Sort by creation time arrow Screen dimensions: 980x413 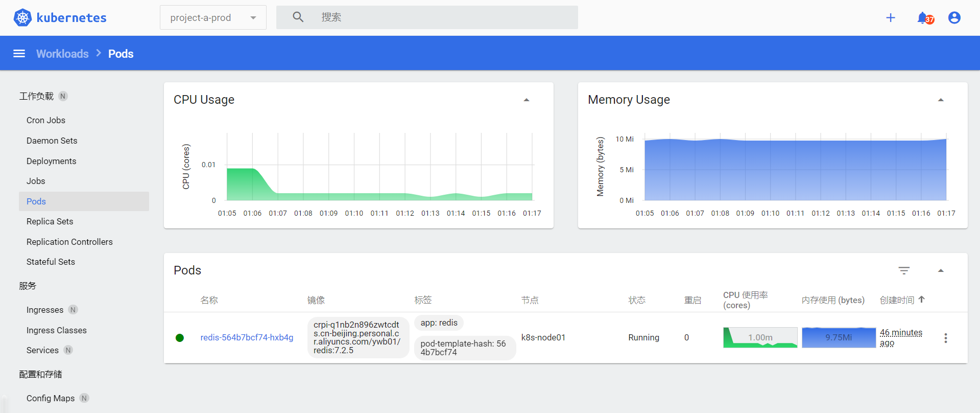[922, 300]
